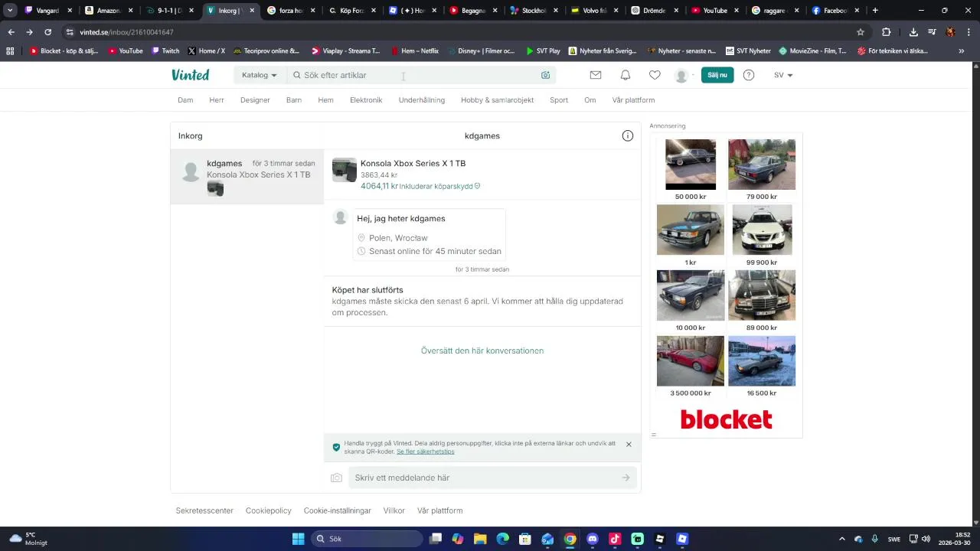Select the kdgames conversation in the inbox
This screenshot has height=551, width=980.
tap(247, 177)
